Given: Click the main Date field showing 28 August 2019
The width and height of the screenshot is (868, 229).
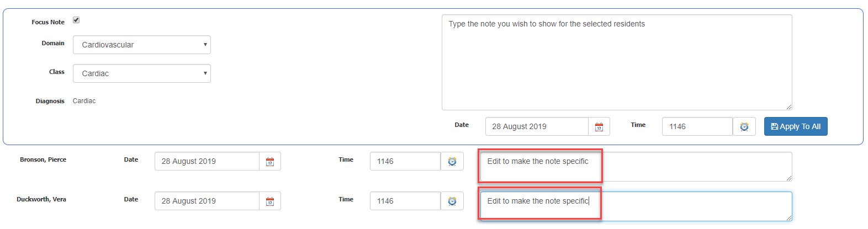Looking at the screenshot, I should click(x=536, y=127).
